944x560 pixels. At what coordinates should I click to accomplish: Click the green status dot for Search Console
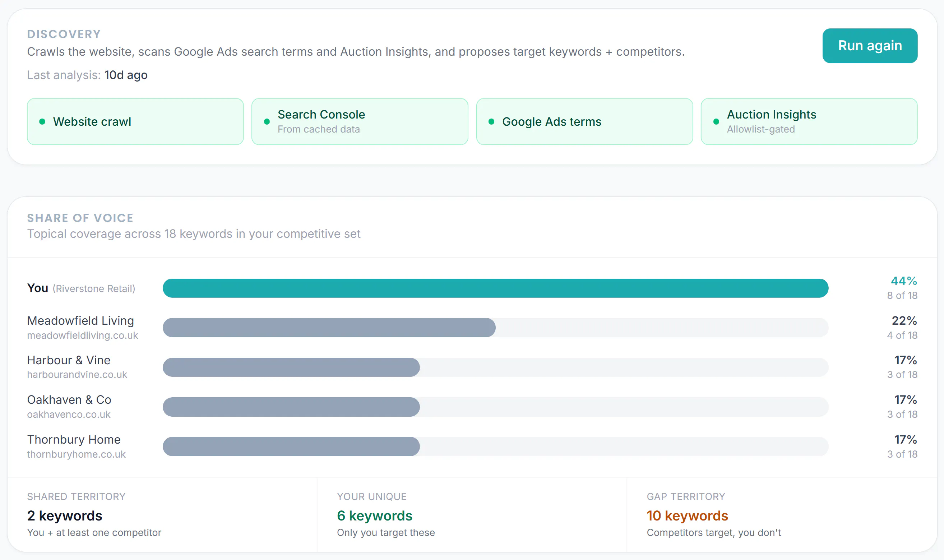point(267,121)
